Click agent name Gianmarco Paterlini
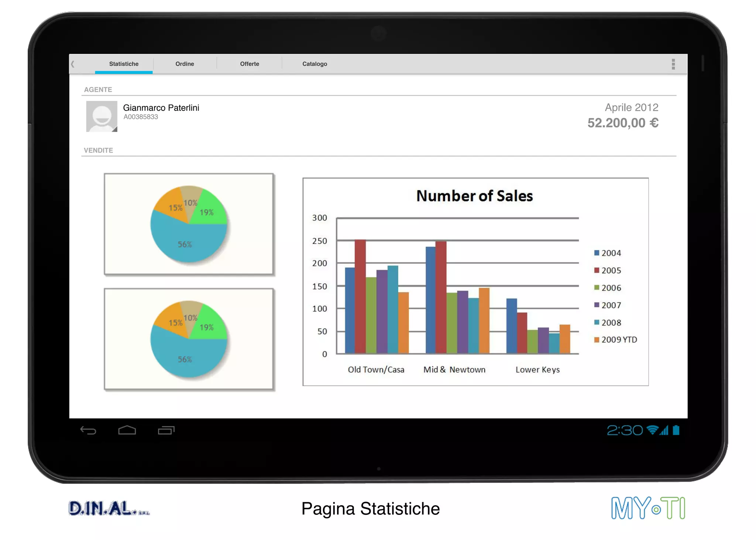The height and width of the screenshot is (540, 756). [x=161, y=108]
